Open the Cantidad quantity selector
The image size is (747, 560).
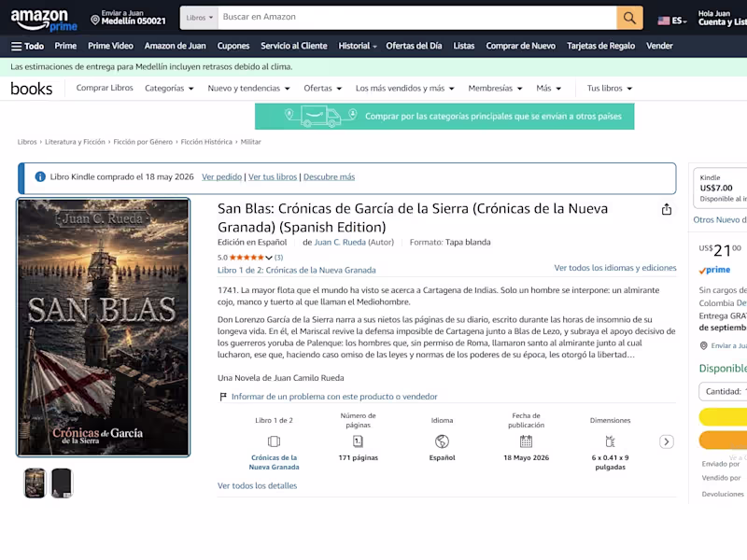[723, 391]
